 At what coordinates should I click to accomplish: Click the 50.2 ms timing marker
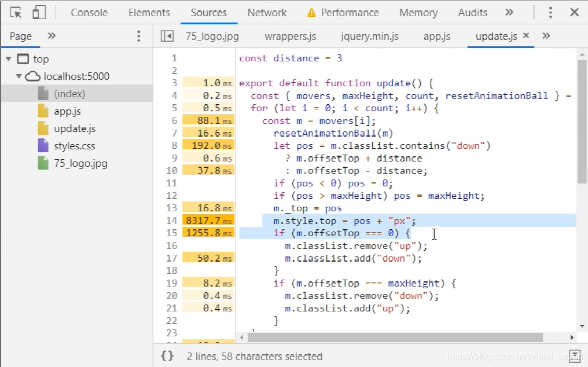[x=208, y=258]
